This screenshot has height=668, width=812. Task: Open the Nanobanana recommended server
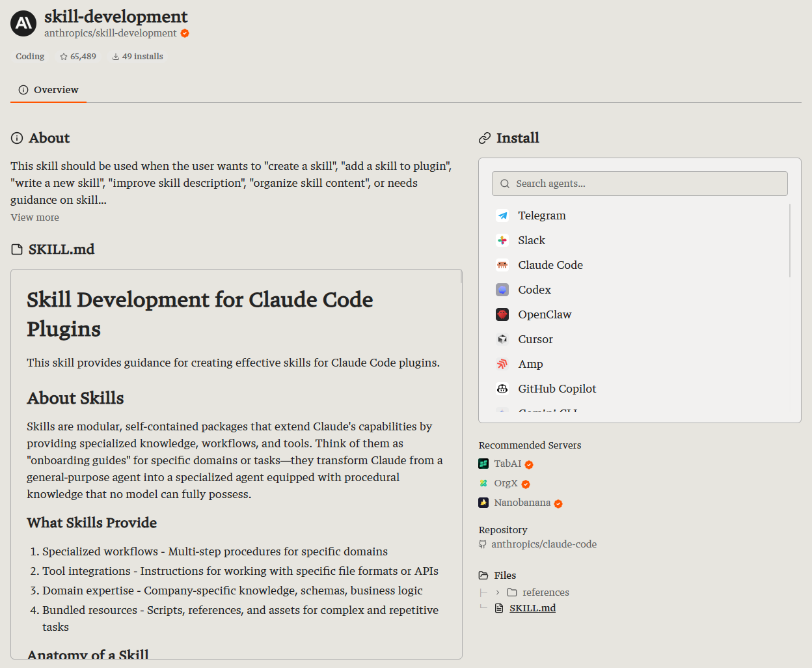522,503
